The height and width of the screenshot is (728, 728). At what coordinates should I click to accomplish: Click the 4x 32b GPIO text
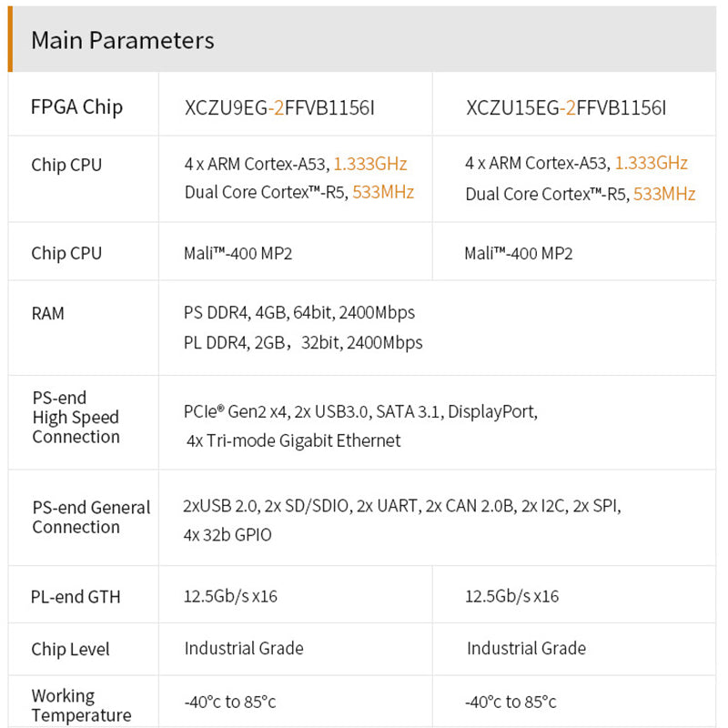[x=227, y=535]
